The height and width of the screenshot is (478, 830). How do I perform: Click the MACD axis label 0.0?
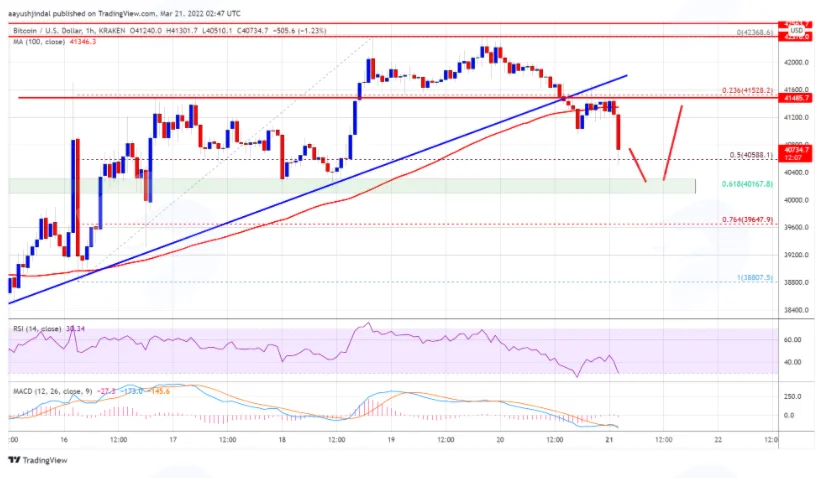pyautogui.click(x=789, y=416)
